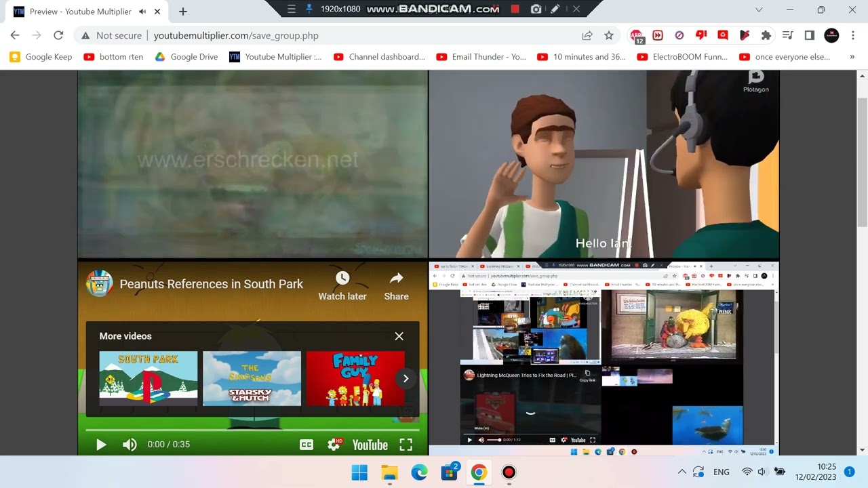Open The Simpsons Starsky & Hutch thumbnail

coord(252,378)
